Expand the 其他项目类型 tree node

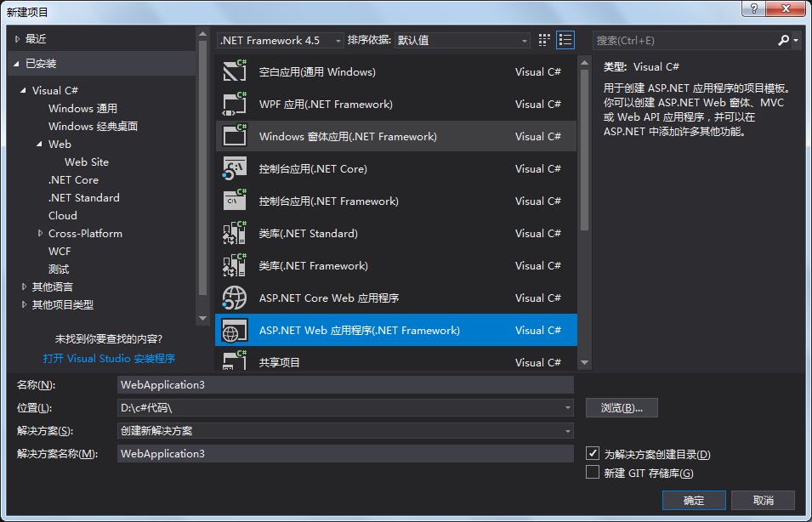(x=24, y=305)
